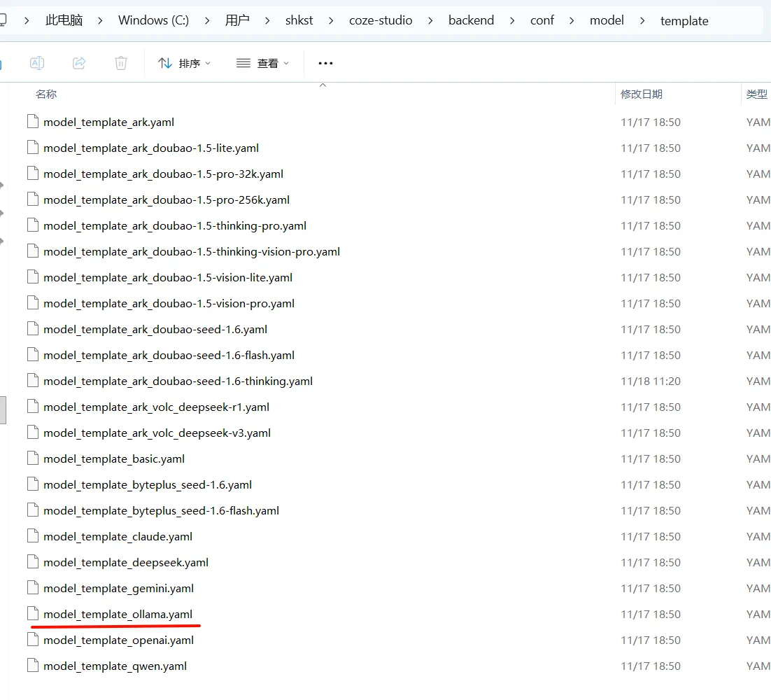Select file model_template_ark_doubao-1.5-thinking-pro.yaml

(174, 226)
